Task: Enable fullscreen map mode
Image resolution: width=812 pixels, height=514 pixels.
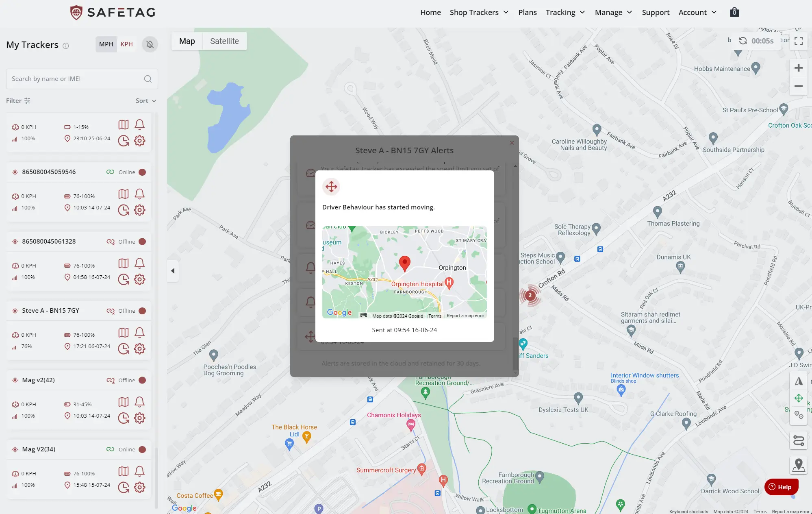Action: (x=799, y=41)
